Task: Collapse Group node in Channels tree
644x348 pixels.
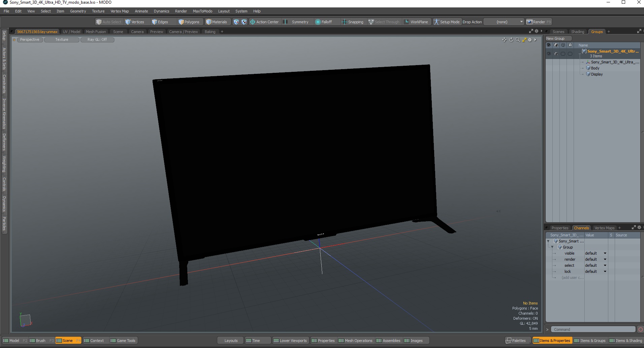Action: click(x=552, y=247)
